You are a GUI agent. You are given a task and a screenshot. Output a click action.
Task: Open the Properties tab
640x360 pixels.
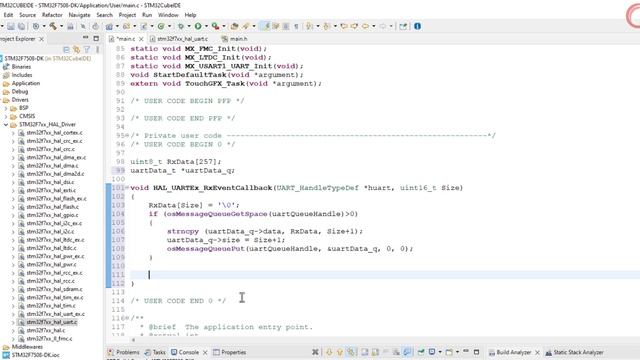pyautogui.click(x=230, y=352)
